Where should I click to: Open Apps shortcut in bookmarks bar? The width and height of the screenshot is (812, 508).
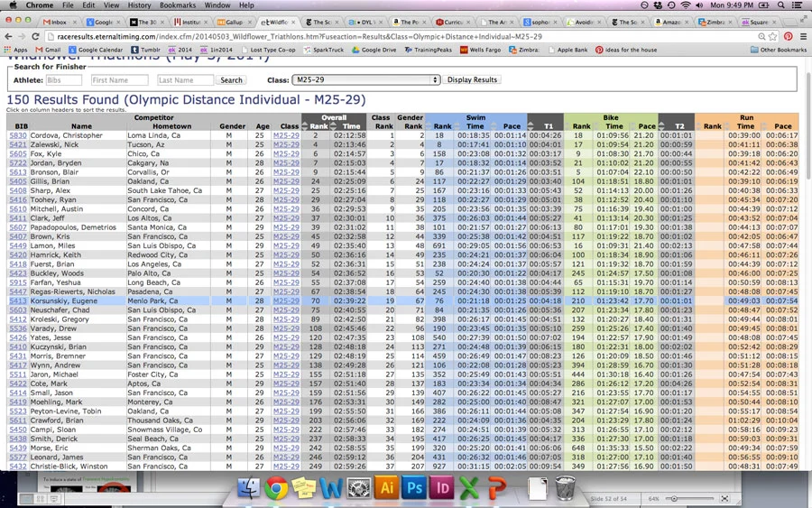coord(15,50)
